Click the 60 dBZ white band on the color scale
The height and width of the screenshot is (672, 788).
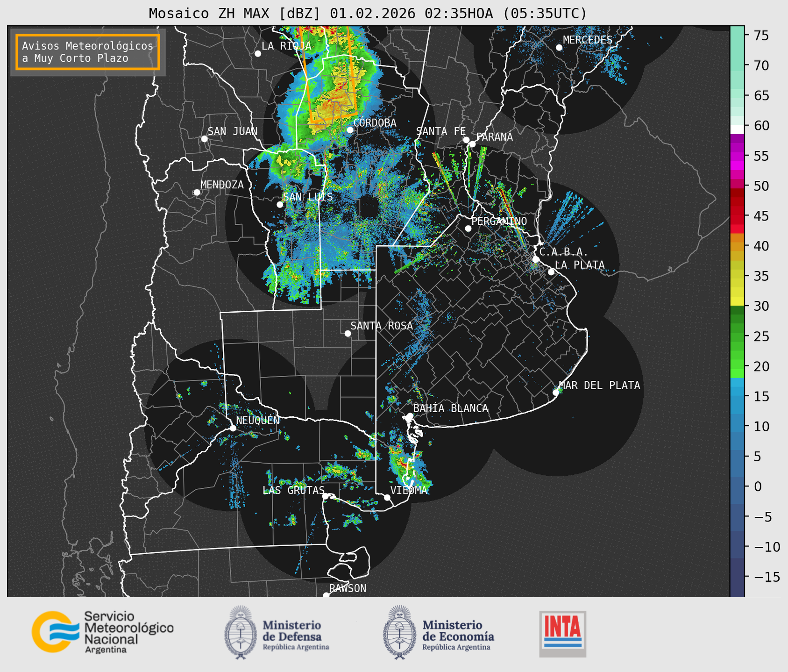coord(737,129)
